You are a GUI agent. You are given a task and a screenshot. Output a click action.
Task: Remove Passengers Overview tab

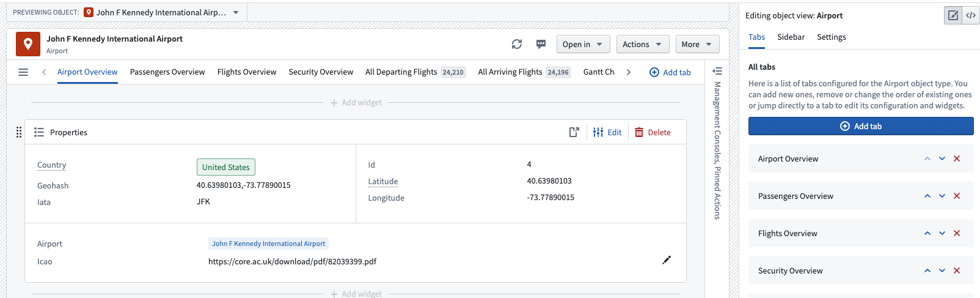(957, 196)
